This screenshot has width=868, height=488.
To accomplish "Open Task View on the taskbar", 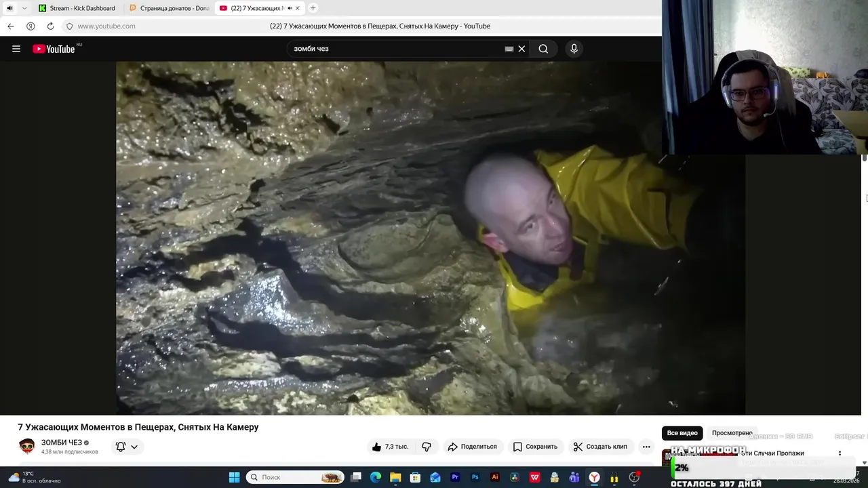I will tap(356, 477).
